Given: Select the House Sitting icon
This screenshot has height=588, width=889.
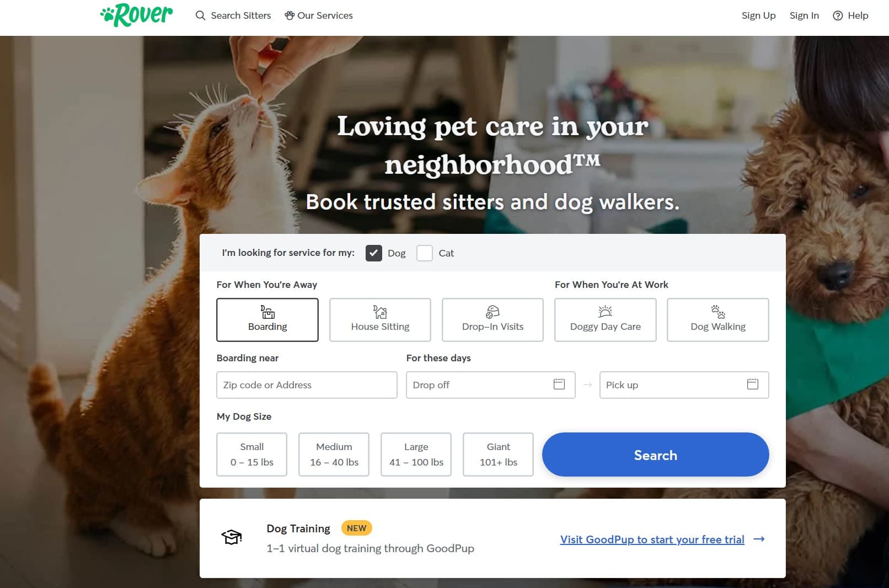Looking at the screenshot, I should click(380, 312).
